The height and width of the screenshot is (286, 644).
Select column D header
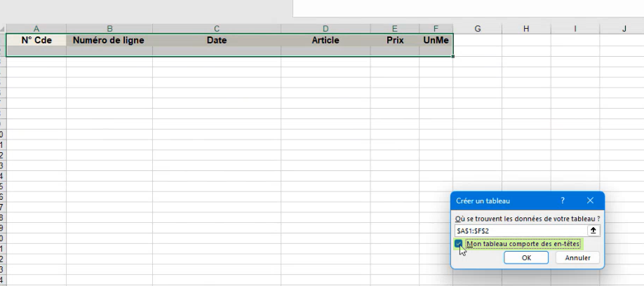coord(326,29)
